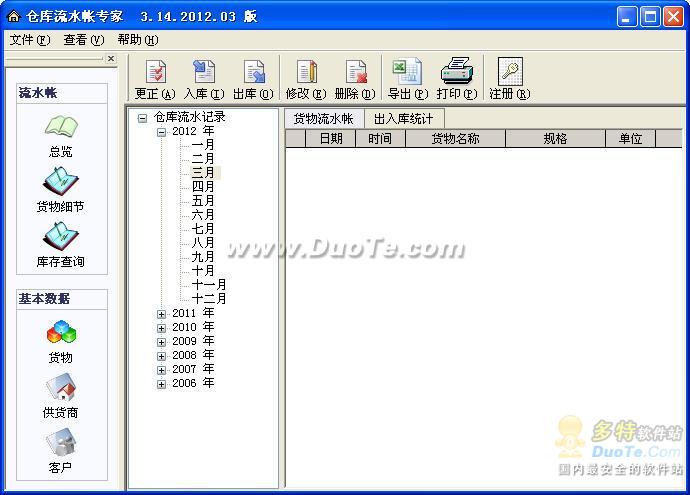
Task: Expand the 2010 年 tree node
Action: point(161,328)
